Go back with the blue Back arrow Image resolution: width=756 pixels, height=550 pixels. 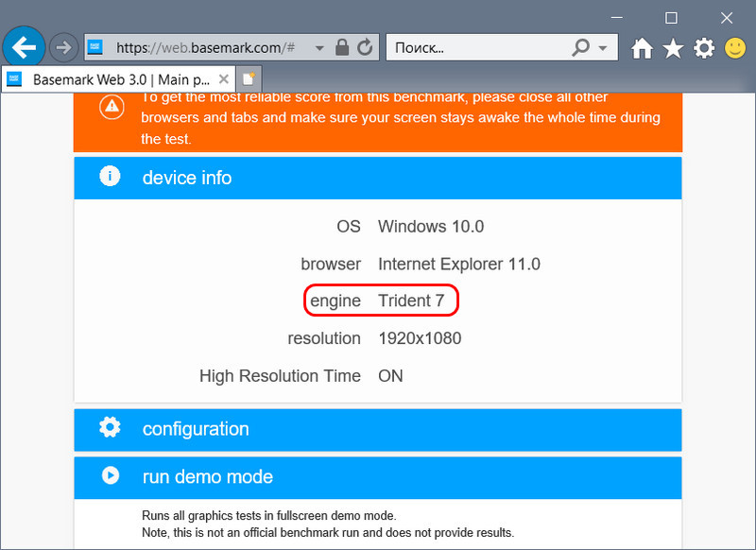[24, 47]
